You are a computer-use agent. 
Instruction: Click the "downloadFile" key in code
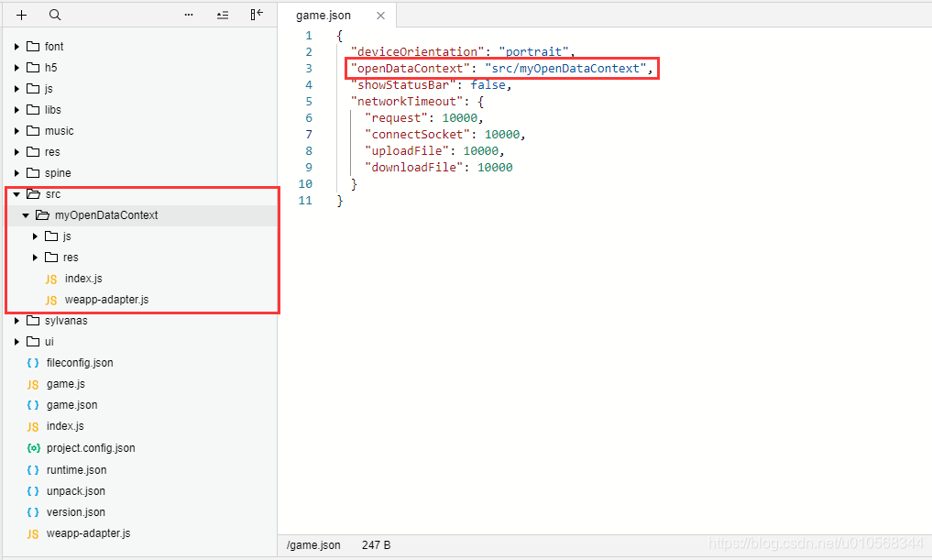pos(413,168)
